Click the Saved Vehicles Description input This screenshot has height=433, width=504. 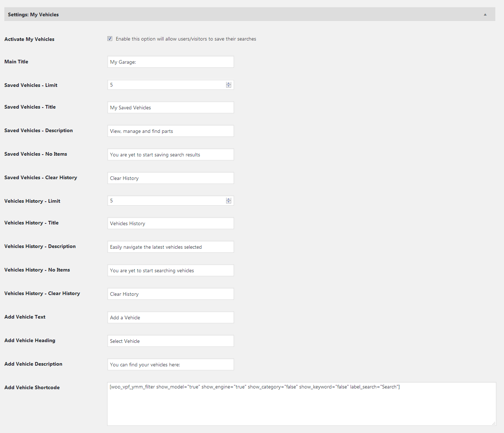click(x=170, y=131)
